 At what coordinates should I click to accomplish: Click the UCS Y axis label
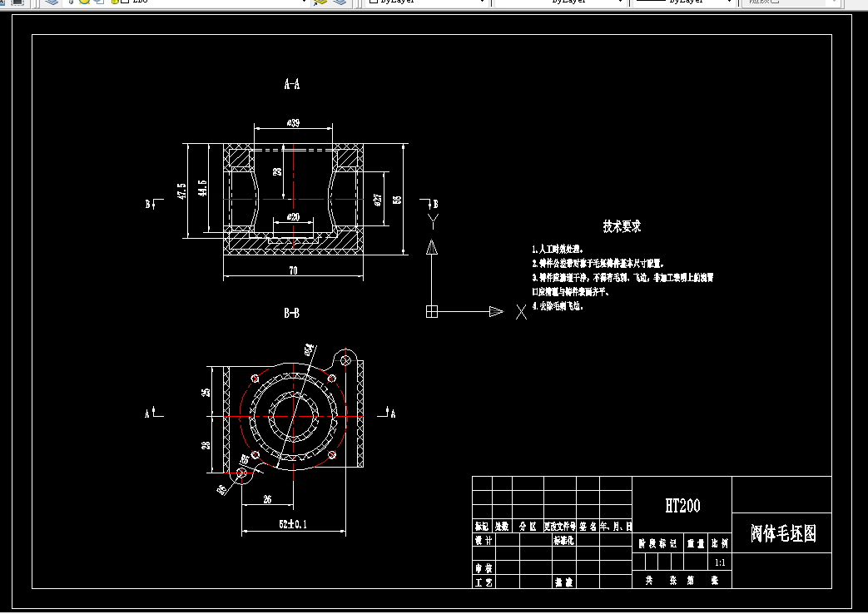tap(434, 221)
